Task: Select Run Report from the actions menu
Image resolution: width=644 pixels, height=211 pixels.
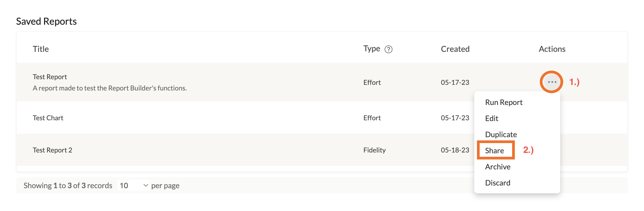Action: point(504,102)
